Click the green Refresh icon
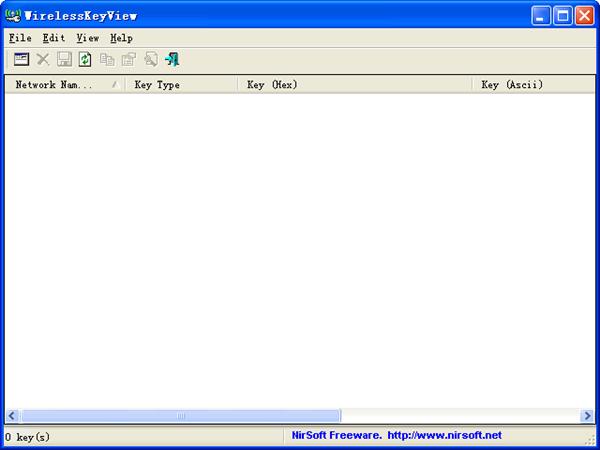 (85, 59)
